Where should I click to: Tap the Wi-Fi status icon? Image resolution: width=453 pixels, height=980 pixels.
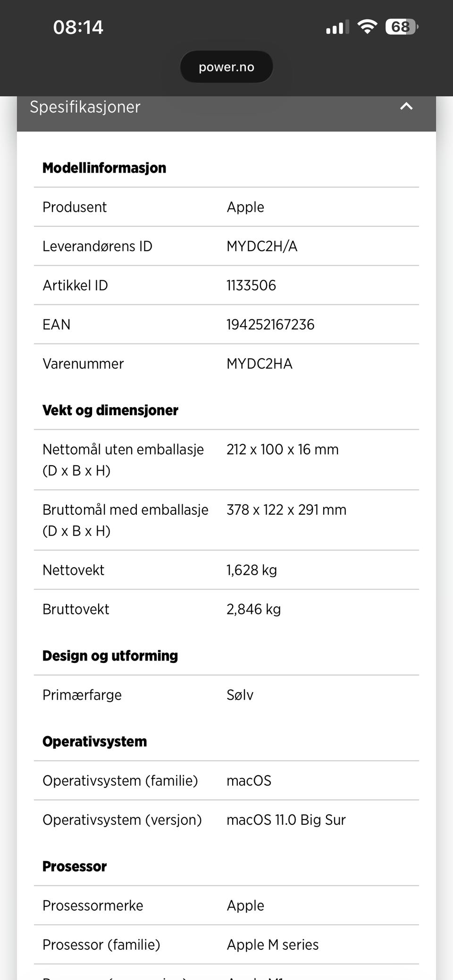tap(367, 26)
